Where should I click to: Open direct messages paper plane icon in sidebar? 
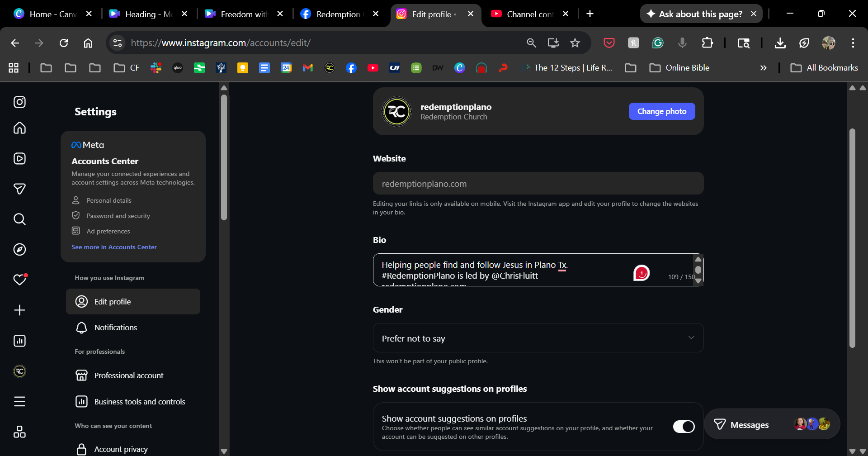pyautogui.click(x=19, y=189)
